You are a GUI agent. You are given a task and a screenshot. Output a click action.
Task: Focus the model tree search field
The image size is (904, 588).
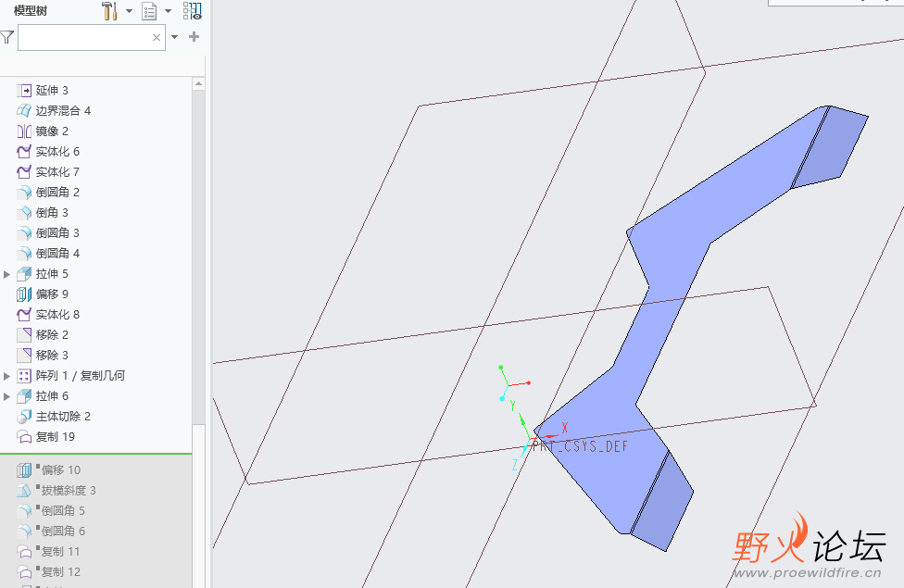point(92,37)
